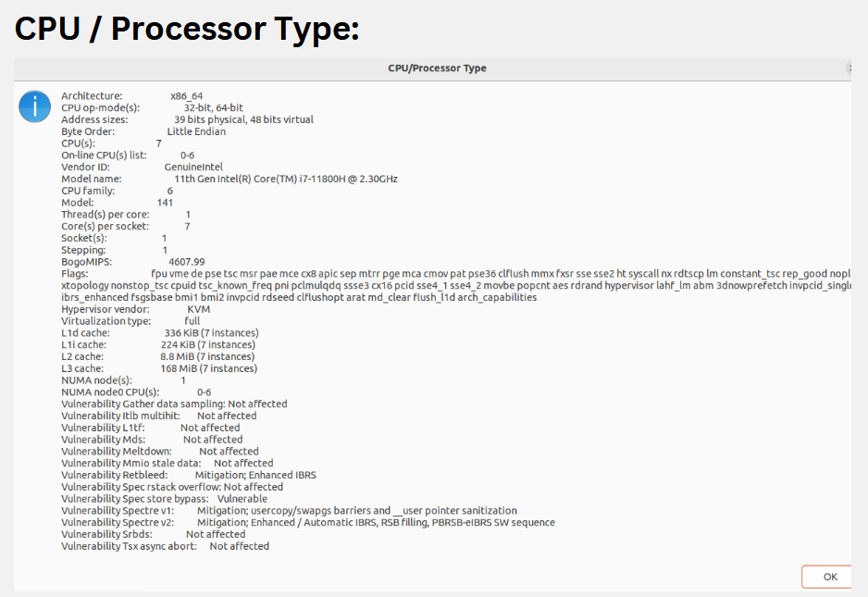
Task: Click the CPU/Processor Type title bar
Action: pyautogui.click(x=432, y=68)
